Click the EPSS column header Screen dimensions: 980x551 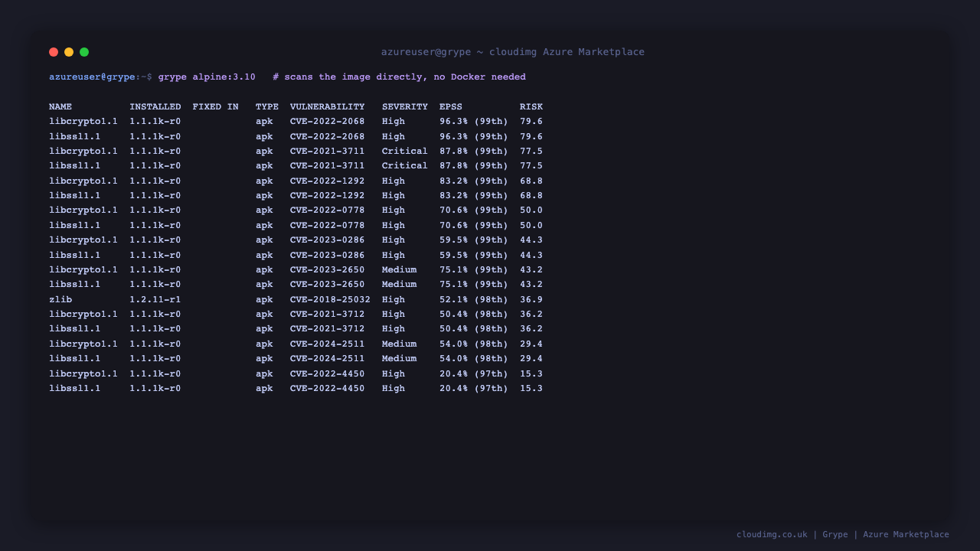tap(451, 107)
